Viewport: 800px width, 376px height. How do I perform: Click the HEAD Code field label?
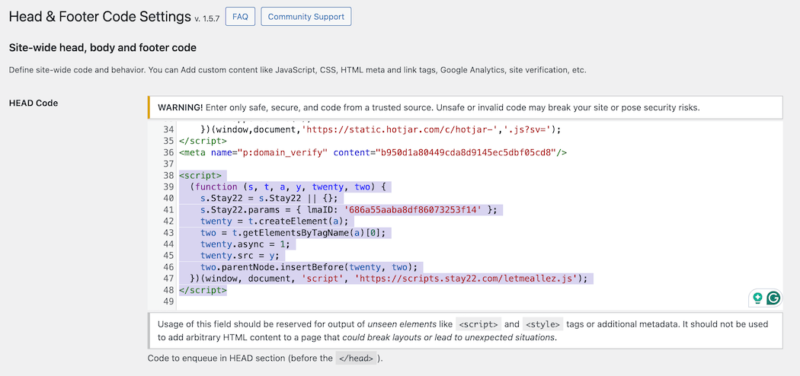34,103
